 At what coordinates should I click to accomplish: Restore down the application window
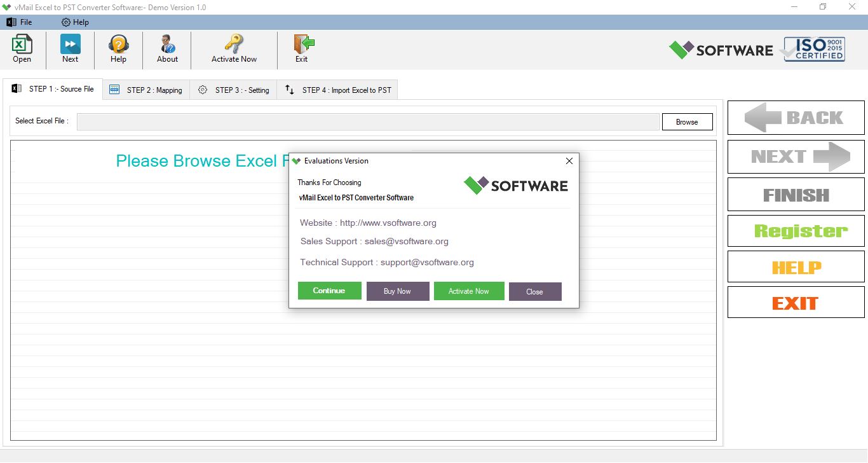(x=823, y=7)
